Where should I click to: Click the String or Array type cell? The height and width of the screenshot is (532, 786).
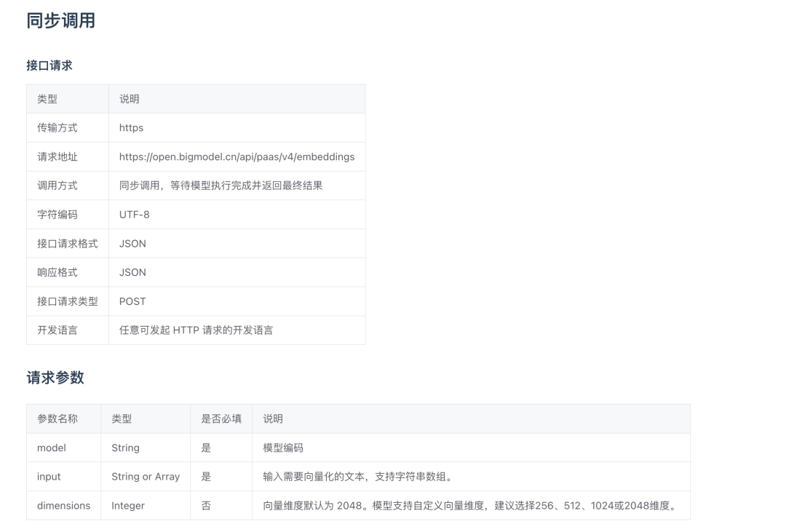(x=145, y=477)
